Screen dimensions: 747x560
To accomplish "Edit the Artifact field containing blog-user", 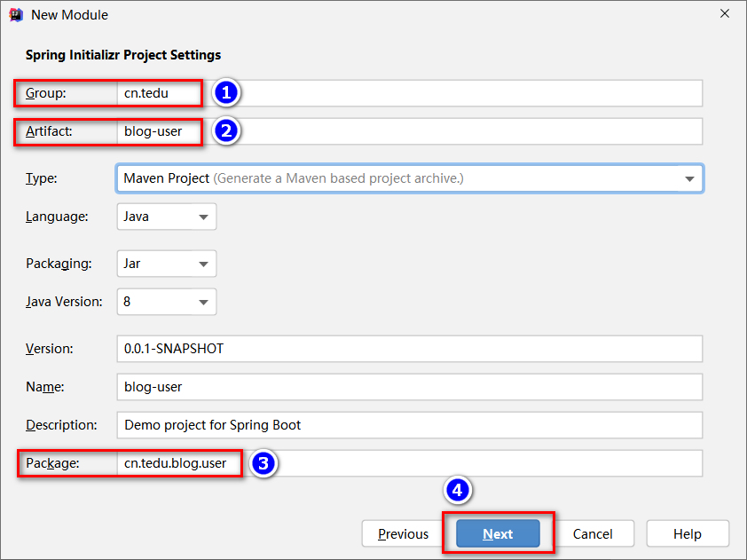I will [409, 131].
